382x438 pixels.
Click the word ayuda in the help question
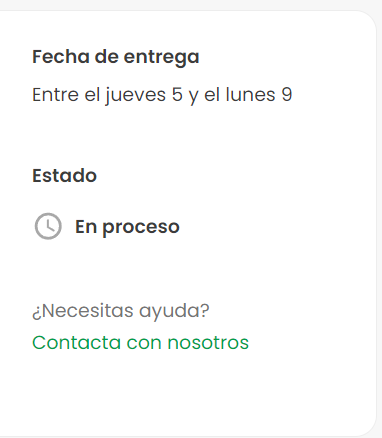pyautogui.click(x=169, y=311)
